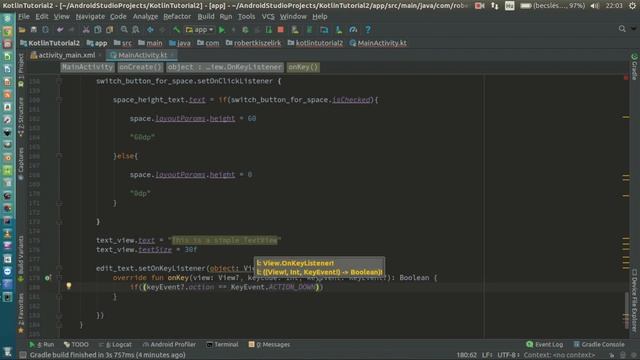Click the editor vertical scrollbar thumb
Image resolution: width=640 pixels, height=360 pixels.
(626, 309)
